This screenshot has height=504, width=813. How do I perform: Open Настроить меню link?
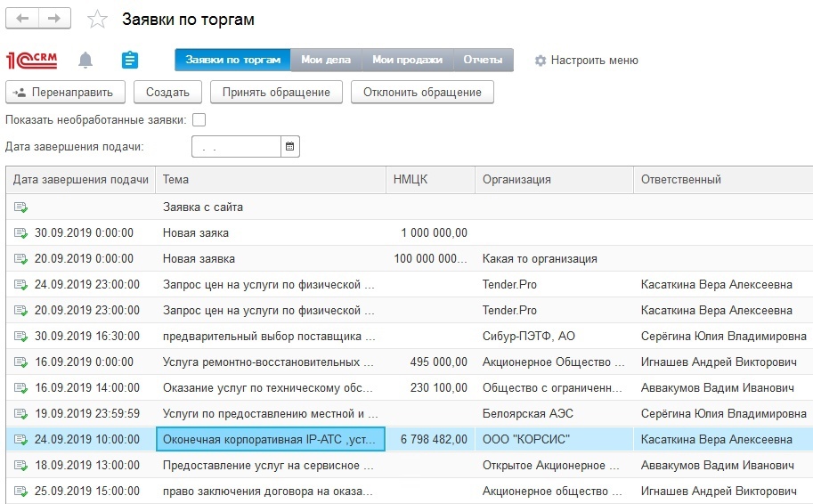point(594,61)
